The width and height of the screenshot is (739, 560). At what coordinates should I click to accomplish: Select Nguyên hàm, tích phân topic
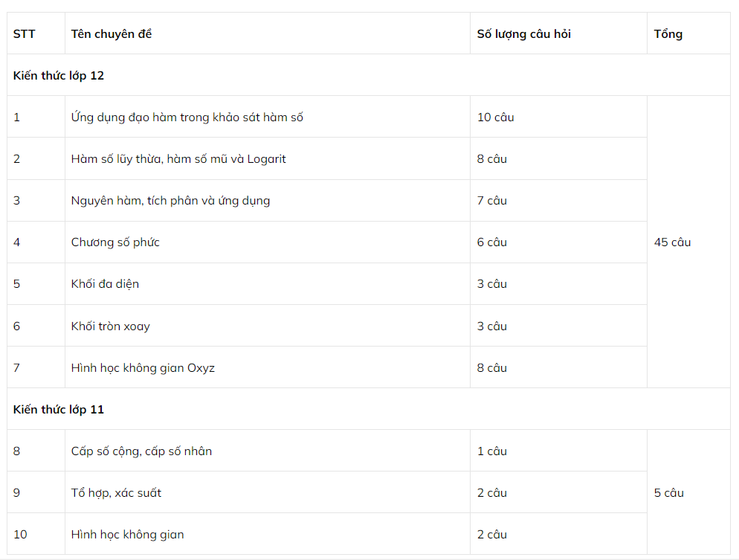point(171,201)
